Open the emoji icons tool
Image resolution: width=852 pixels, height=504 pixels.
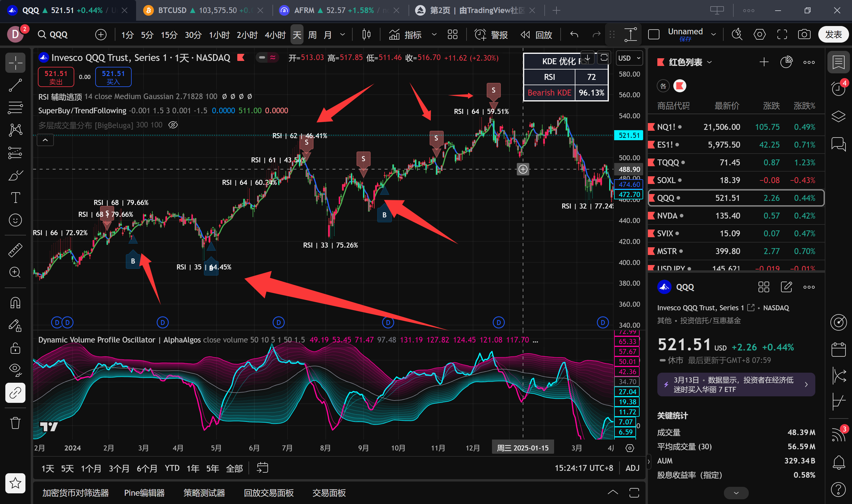tap(15, 220)
